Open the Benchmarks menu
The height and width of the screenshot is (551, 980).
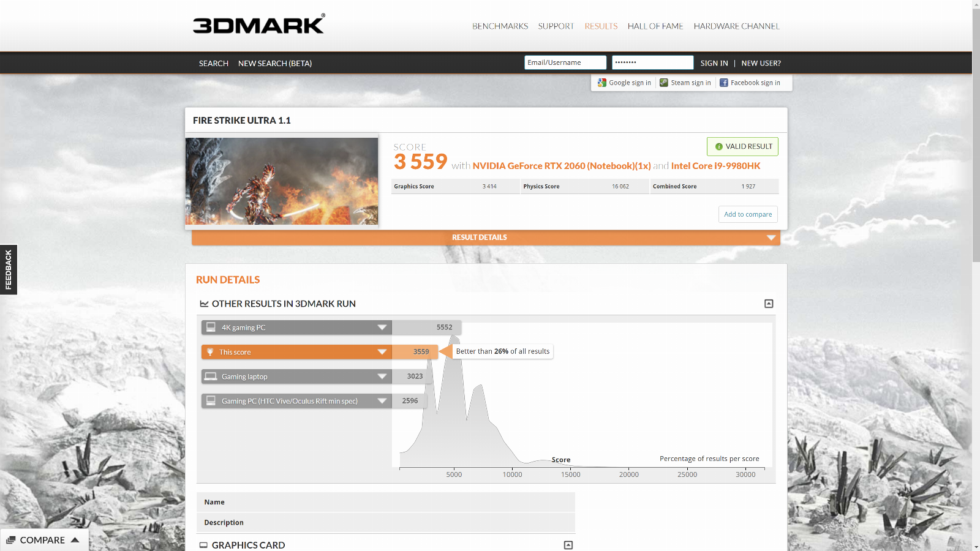[500, 26]
